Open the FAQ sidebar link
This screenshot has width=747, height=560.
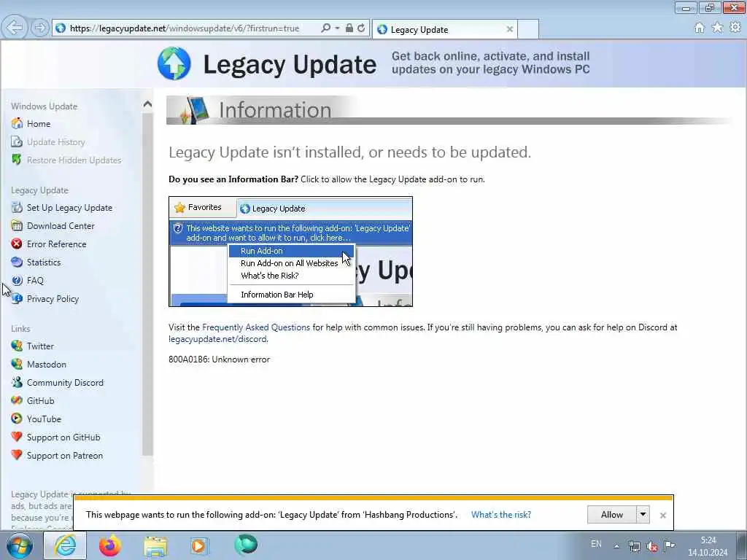tap(35, 281)
